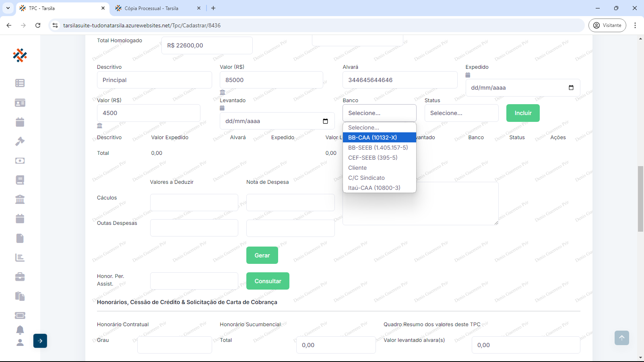
Task: Pick the Cliente option in the Banco list
Action: coord(357,168)
